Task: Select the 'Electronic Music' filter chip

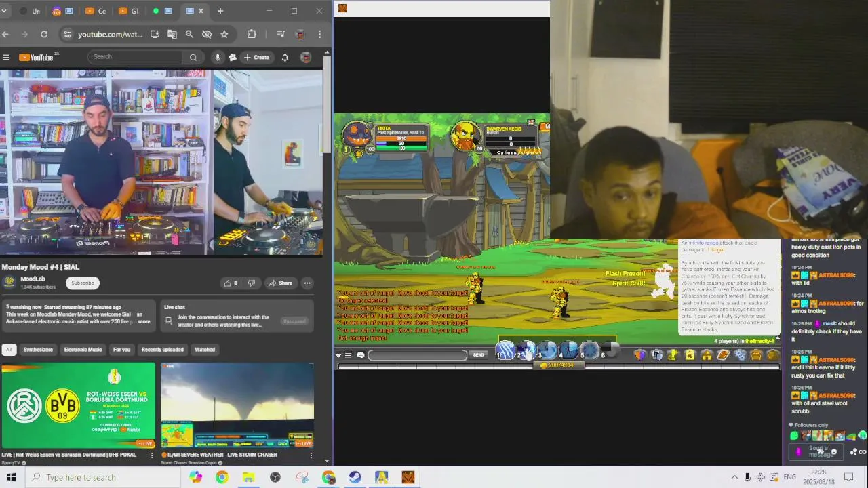Action: [83, 350]
